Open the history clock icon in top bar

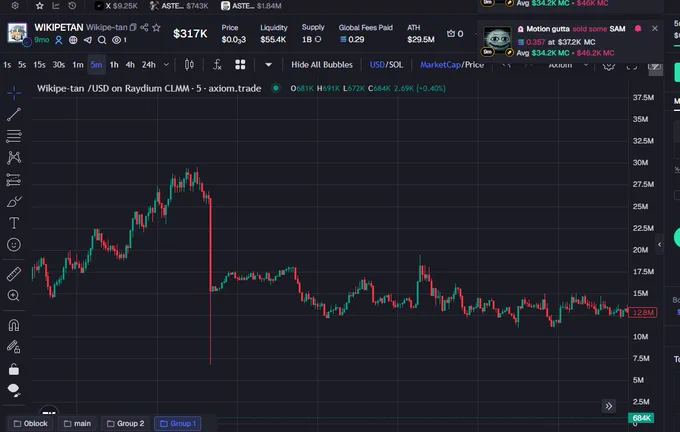[x=72, y=6]
